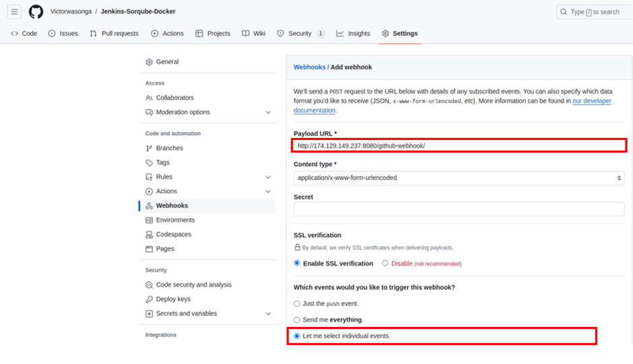This screenshot has height=364, width=633.
Task: Select Disable SSL verification radio button
Action: pos(385,263)
